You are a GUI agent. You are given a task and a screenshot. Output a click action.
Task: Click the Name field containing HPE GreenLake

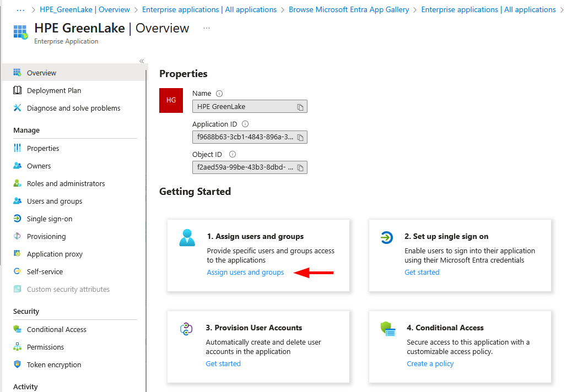pos(242,107)
